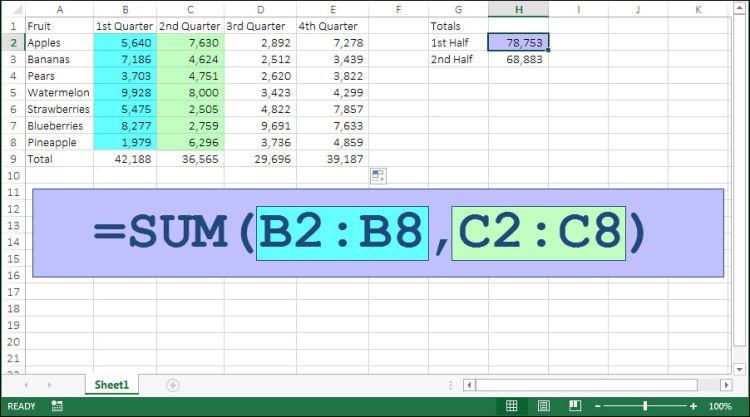The width and height of the screenshot is (750, 417).
Task: Go to previous sheet with left navigation arrow
Action: click(x=26, y=385)
